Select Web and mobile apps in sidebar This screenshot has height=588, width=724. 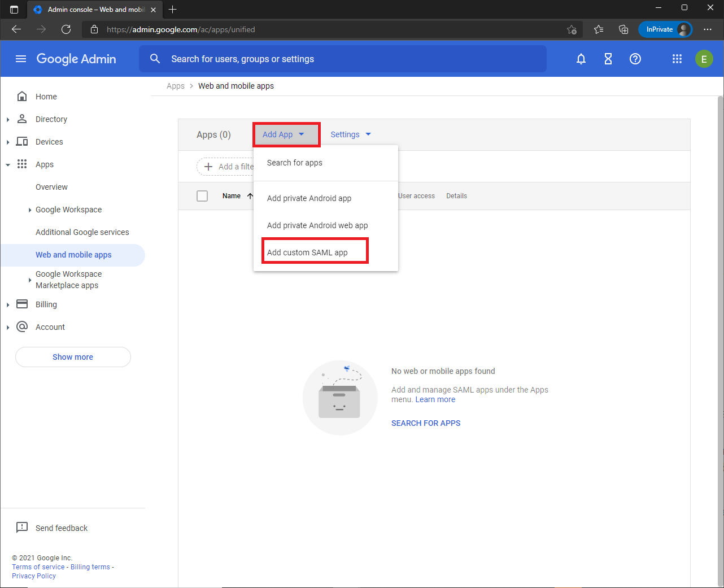coord(72,255)
